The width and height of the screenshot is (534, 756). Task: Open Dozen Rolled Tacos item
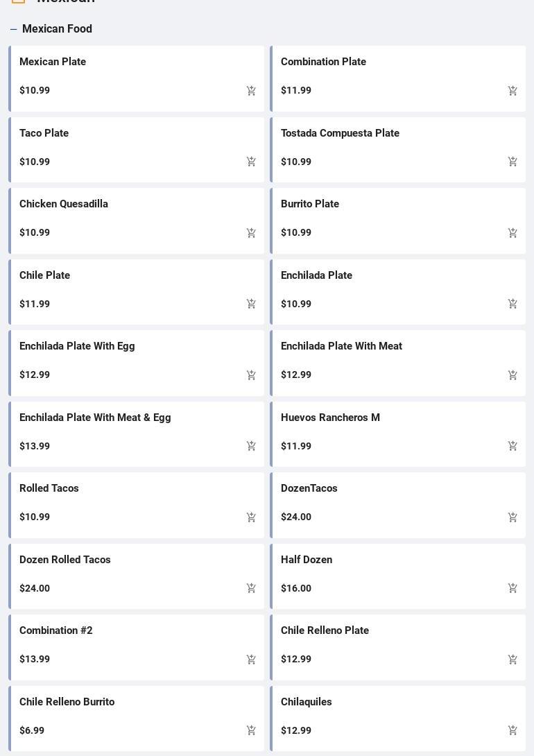65,560
